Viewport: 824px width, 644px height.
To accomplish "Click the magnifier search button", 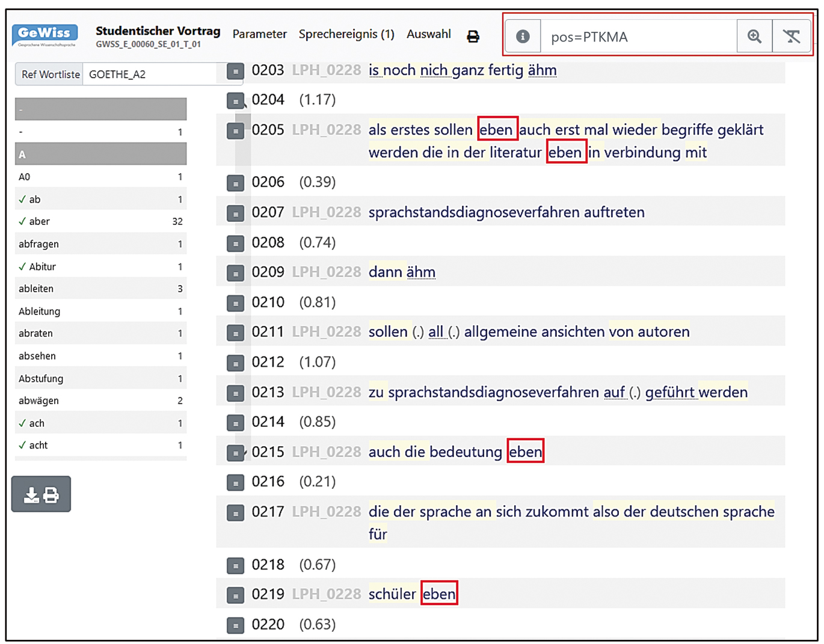I will 754,37.
